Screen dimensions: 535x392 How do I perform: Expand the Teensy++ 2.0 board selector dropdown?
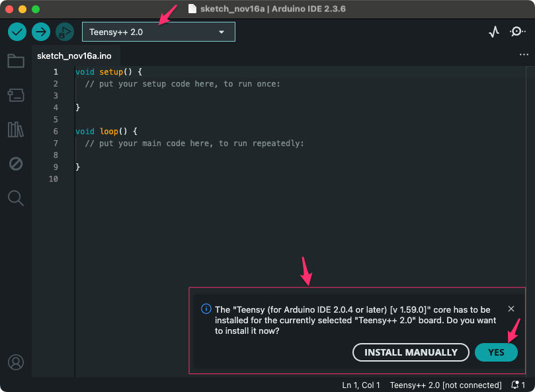pyautogui.click(x=159, y=32)
